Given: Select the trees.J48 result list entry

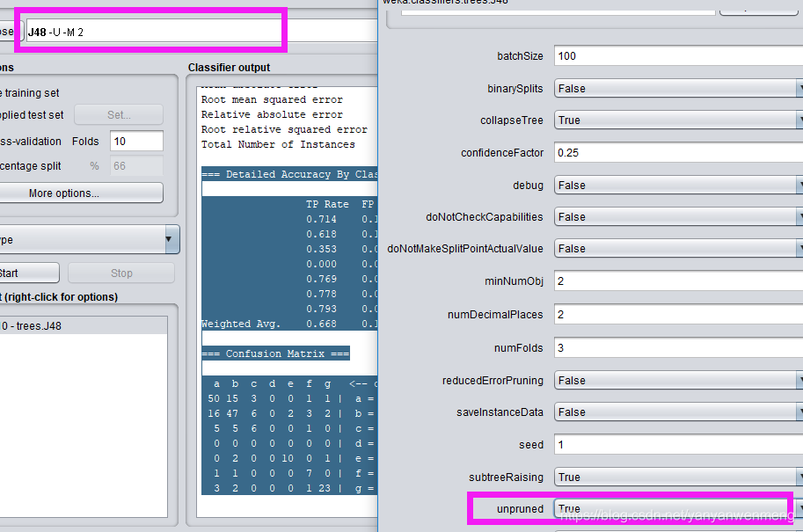Looking at the screenshot, I should 84,325.
